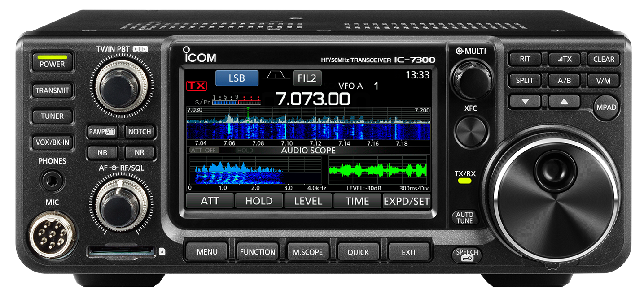Tap the FIL2 filter selector
The width and height of the screenshot is (644, 302).
point(307,78)
